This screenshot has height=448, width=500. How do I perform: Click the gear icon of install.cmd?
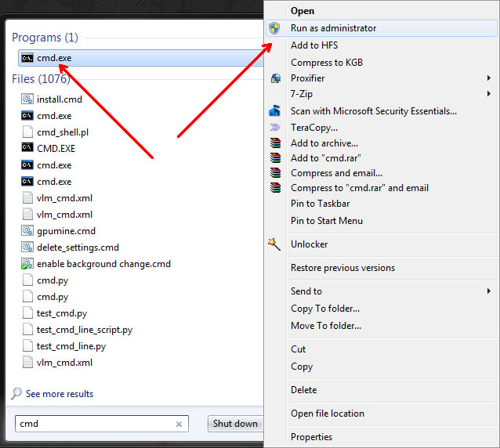click(x=27, y=99)
